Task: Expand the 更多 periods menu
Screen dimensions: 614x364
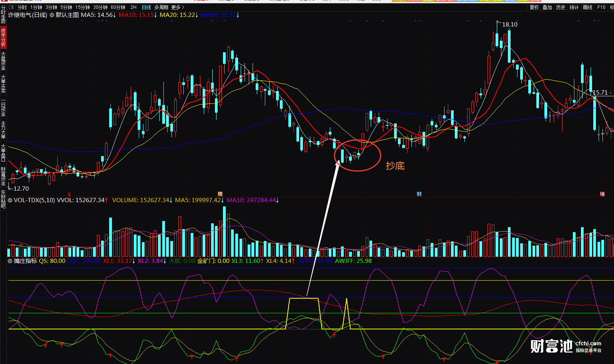Action: 178,7
